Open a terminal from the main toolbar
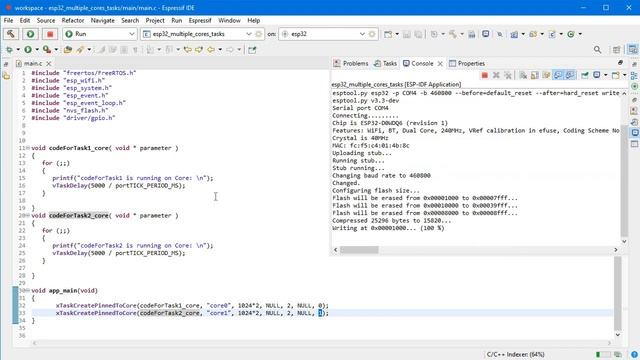 point(486,34)
